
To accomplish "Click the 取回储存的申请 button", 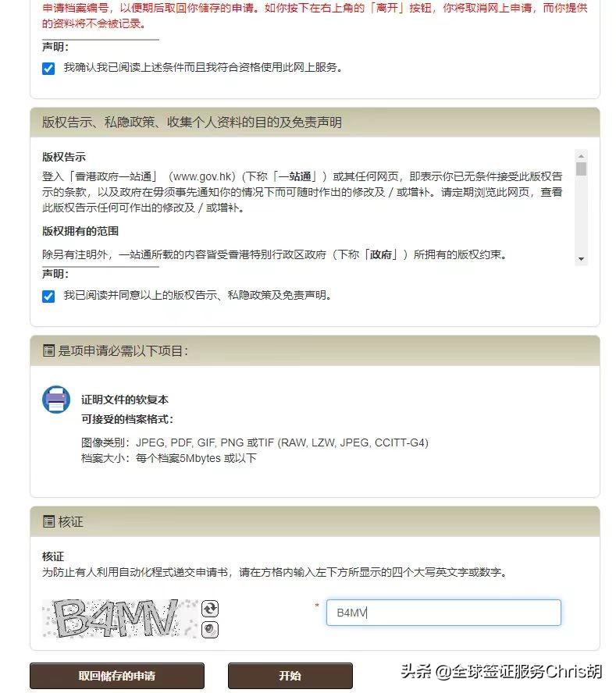I will pyautogui.click(x=117, y=676).
